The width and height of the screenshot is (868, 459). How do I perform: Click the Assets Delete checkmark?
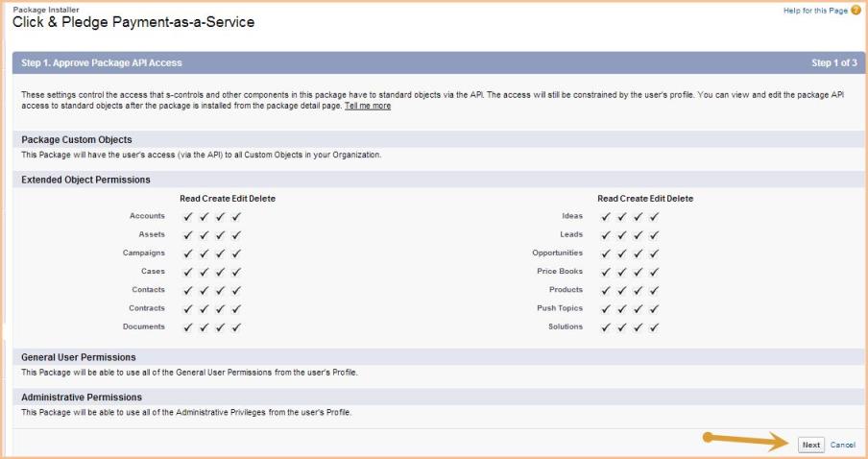click(x=236, y=234)
